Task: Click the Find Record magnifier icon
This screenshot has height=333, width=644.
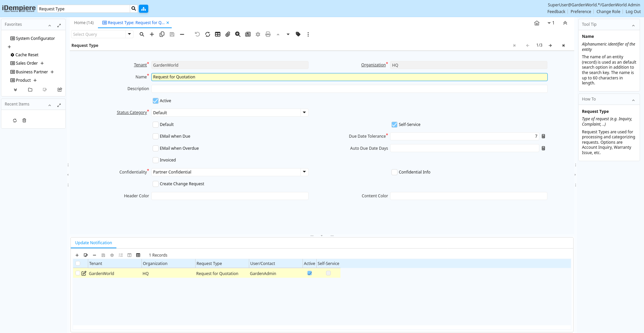Action: click(142, 34)
